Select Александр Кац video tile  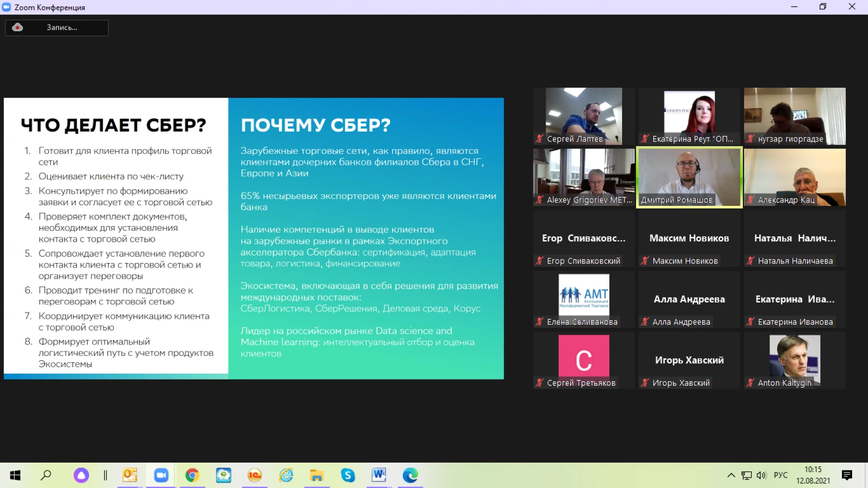[x=795, y=177]
